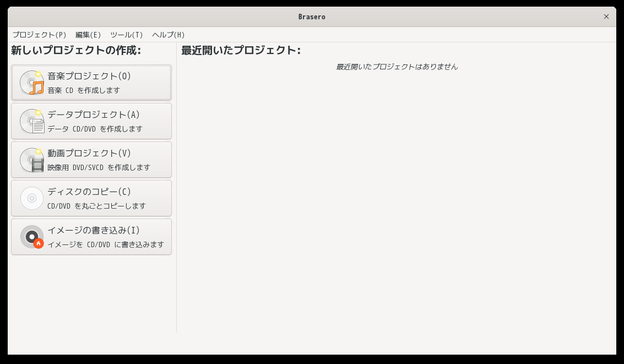Click the burn image flame disc icon

(x=32, y=237)
